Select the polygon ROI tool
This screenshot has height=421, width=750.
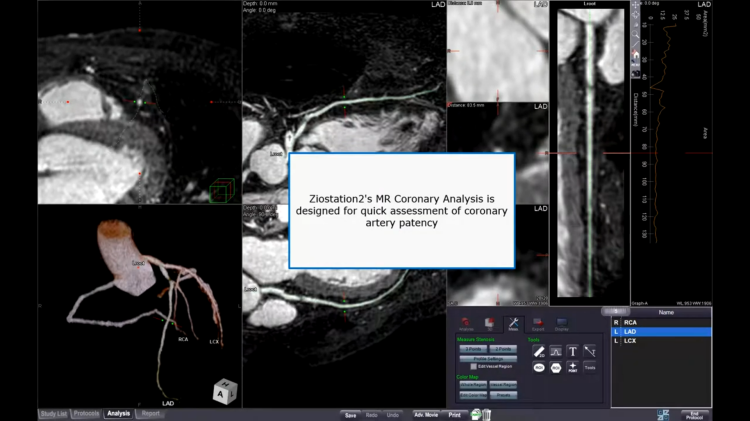556,367
